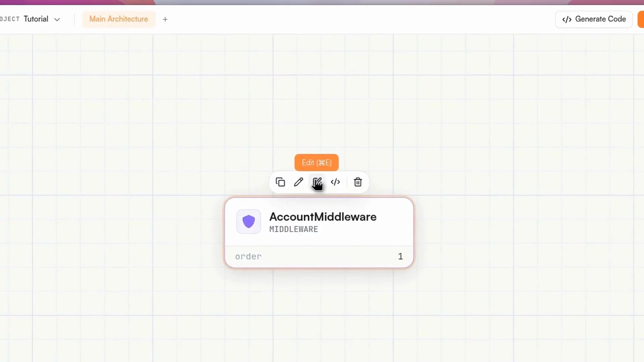Click the MIDDLEWARE type label

(x=294, y=229)
